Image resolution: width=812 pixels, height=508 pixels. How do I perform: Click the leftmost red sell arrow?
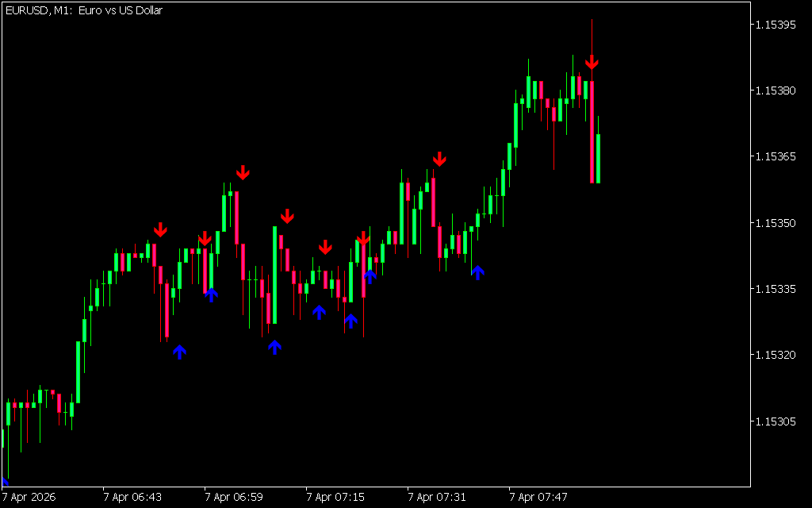(x=160, y=229)
